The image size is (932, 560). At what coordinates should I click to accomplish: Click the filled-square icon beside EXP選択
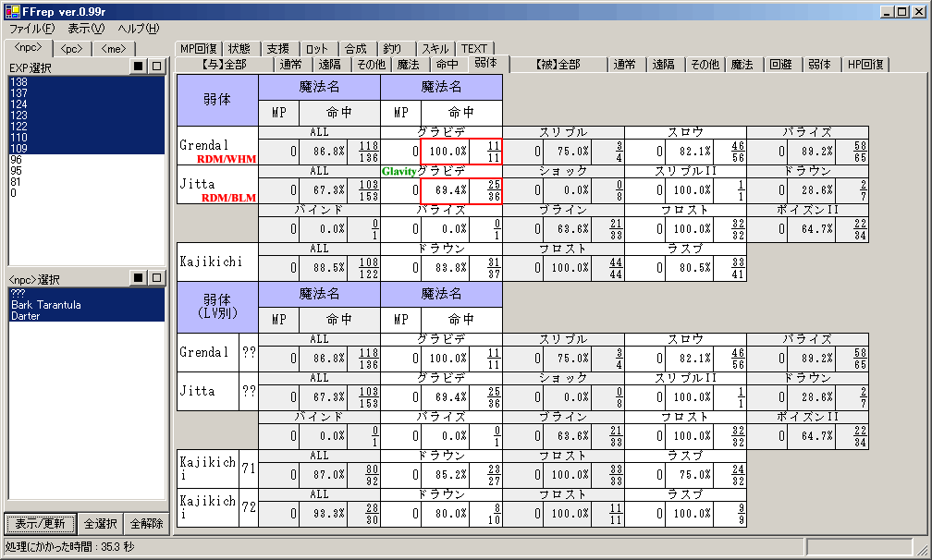click(138, 67)
